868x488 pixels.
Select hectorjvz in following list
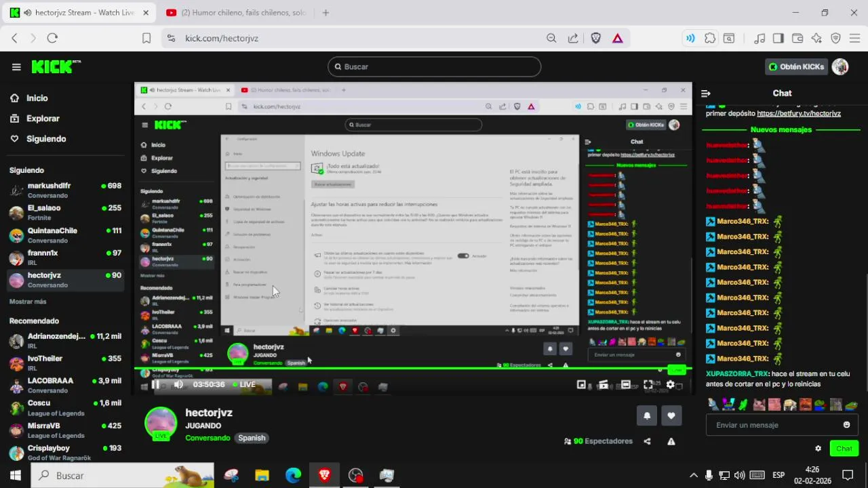click(65, 280)
